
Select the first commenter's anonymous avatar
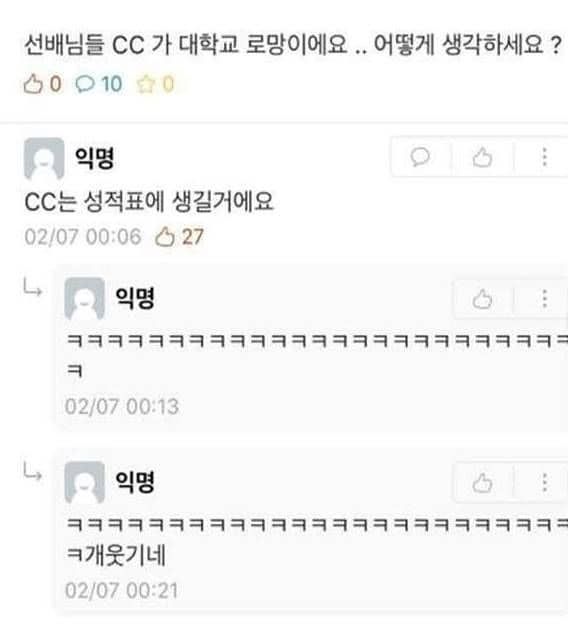click(x=44, y=158)
